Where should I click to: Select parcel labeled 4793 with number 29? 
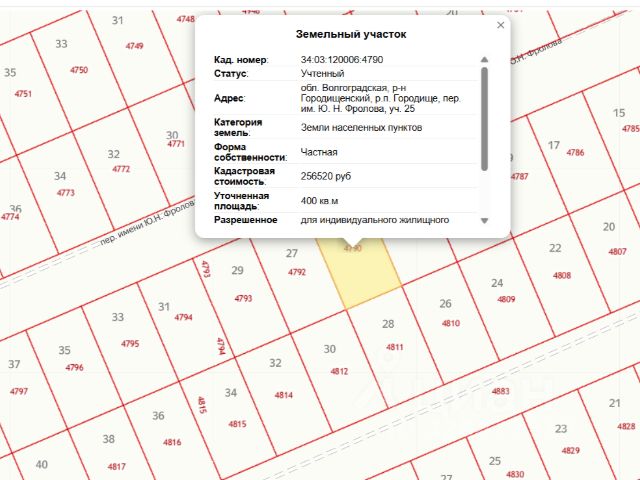tap(243, 298)
